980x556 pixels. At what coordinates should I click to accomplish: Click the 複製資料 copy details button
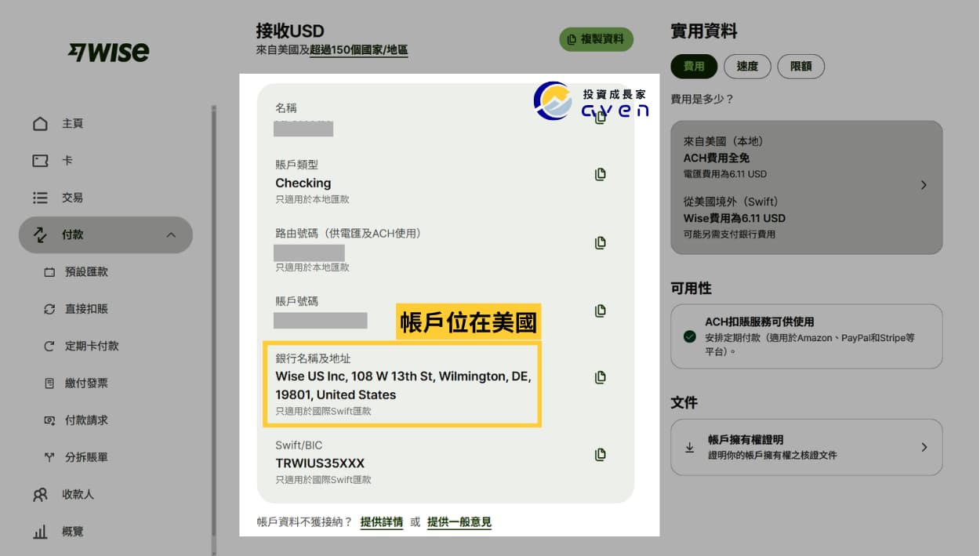click(x=596, y=39)
